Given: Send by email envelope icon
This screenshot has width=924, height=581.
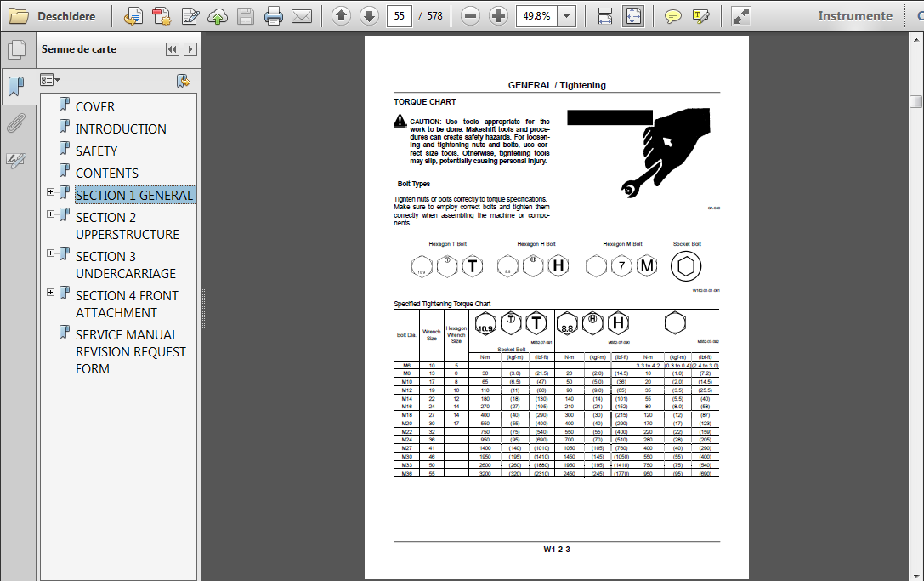Looking at the screenshot, I should tap(302, 16).
